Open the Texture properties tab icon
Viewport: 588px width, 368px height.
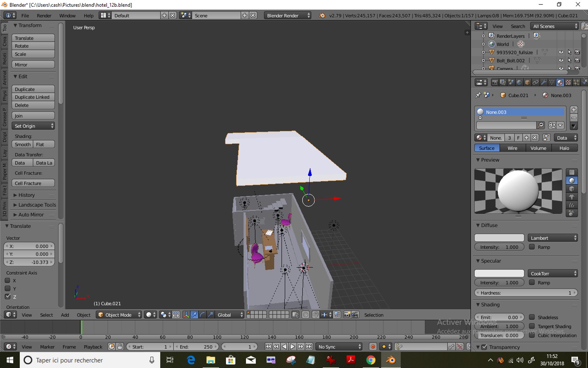568,82
